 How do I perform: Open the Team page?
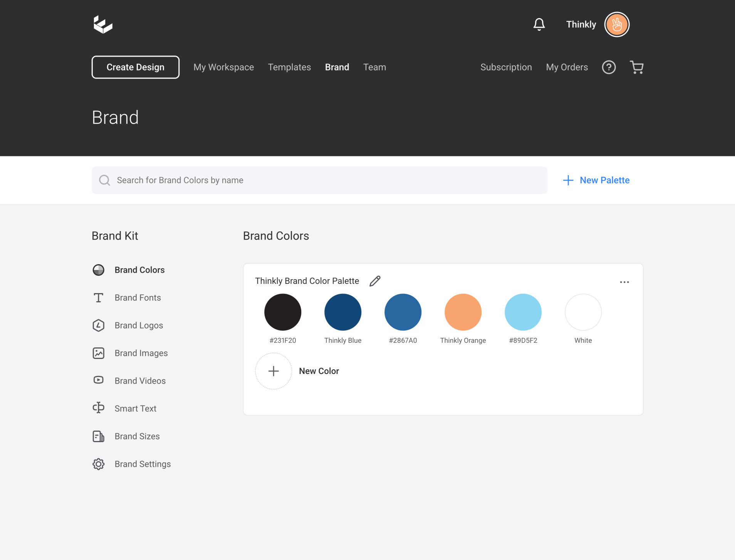tap(374, 67)
